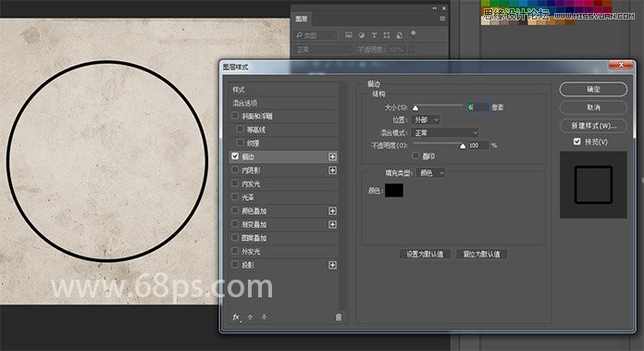644x351 pixels.
Task: Open the layer kind filter dropdown in Layers panel
Action: click(x=316, y=35)
